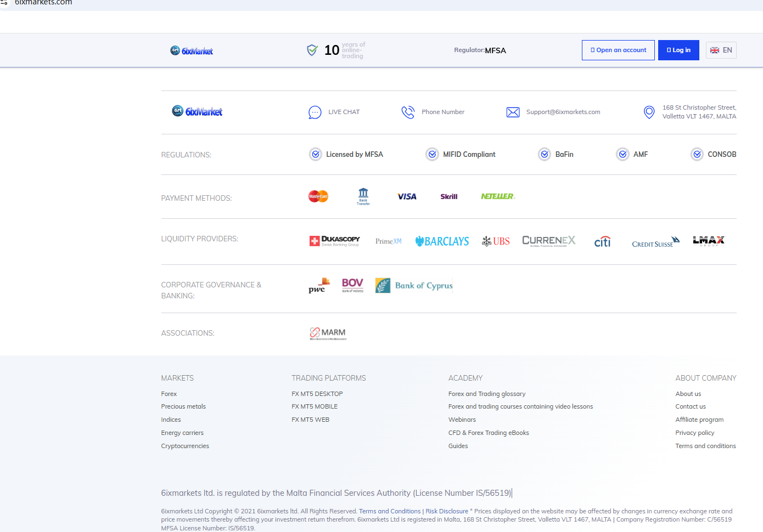
Task: Click the check badge beside CONSOB
Action: click(x=697, y=154)
